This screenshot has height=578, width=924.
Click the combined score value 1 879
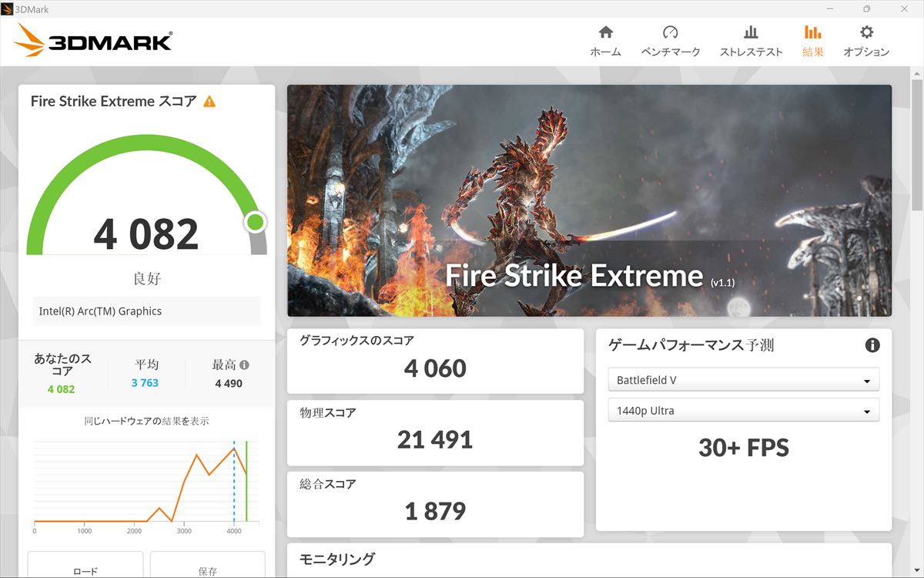435,511
